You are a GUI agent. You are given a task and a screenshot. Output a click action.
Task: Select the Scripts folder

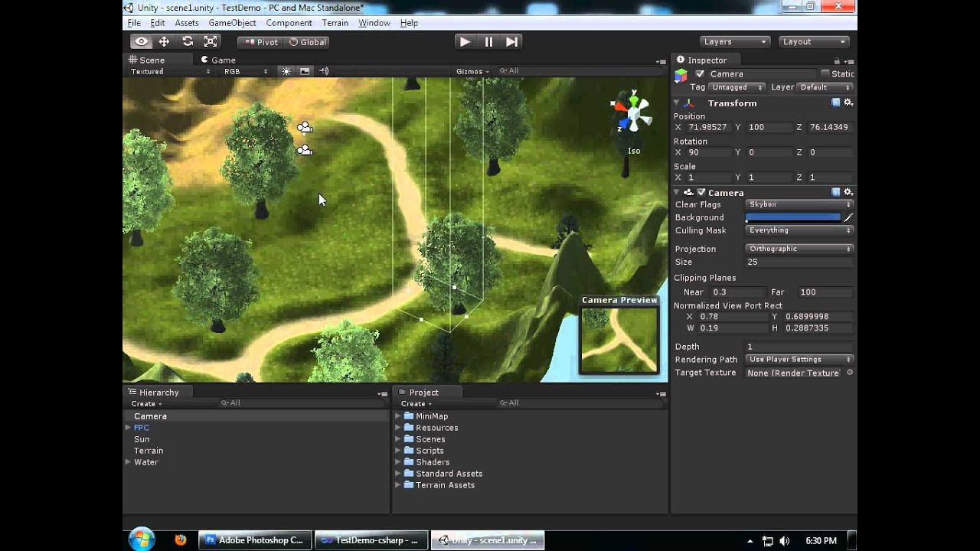[430, 451]
